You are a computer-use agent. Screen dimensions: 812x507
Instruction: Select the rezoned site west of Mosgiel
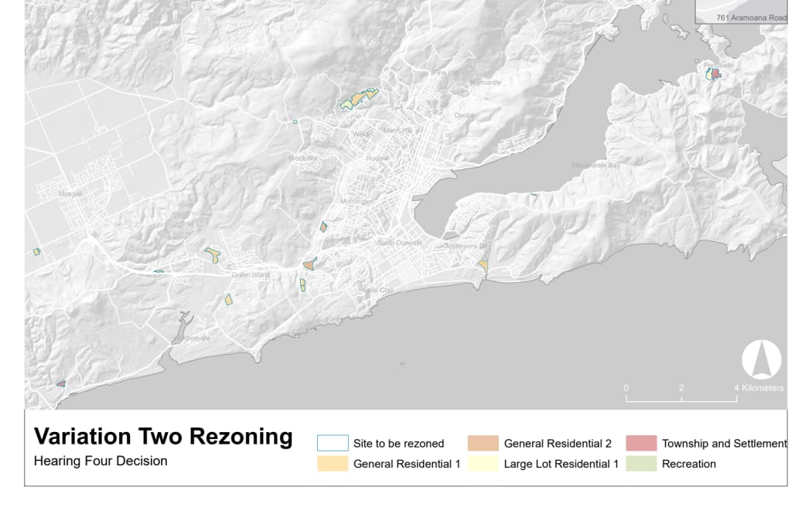(37, 251)
